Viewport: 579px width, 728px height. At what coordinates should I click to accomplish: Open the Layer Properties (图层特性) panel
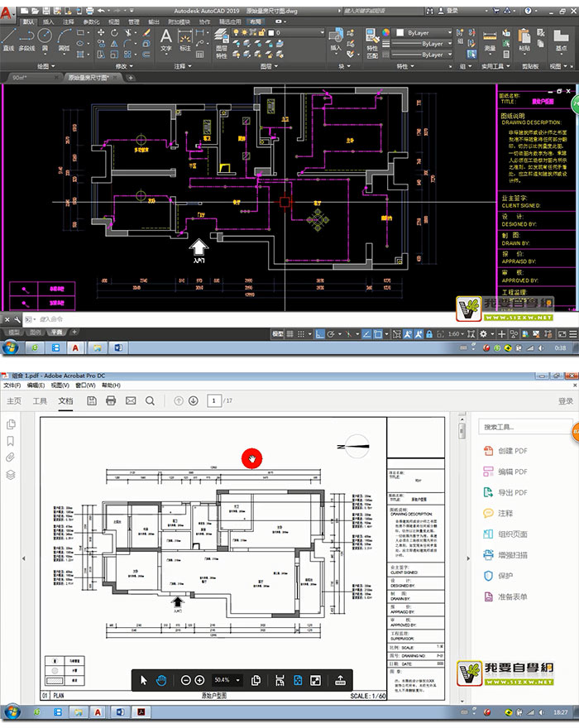tap(222, 43)
